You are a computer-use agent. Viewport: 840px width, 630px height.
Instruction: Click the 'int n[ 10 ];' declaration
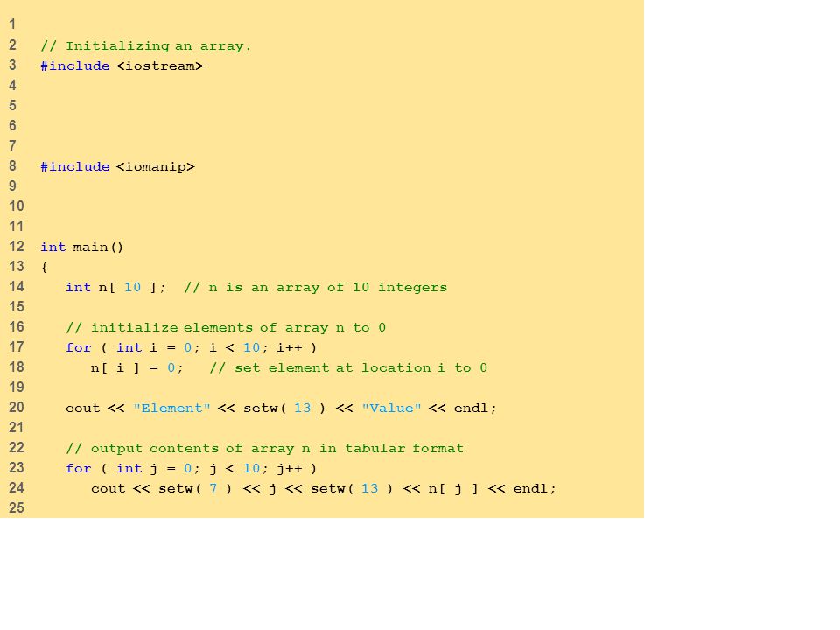point(115,287)
